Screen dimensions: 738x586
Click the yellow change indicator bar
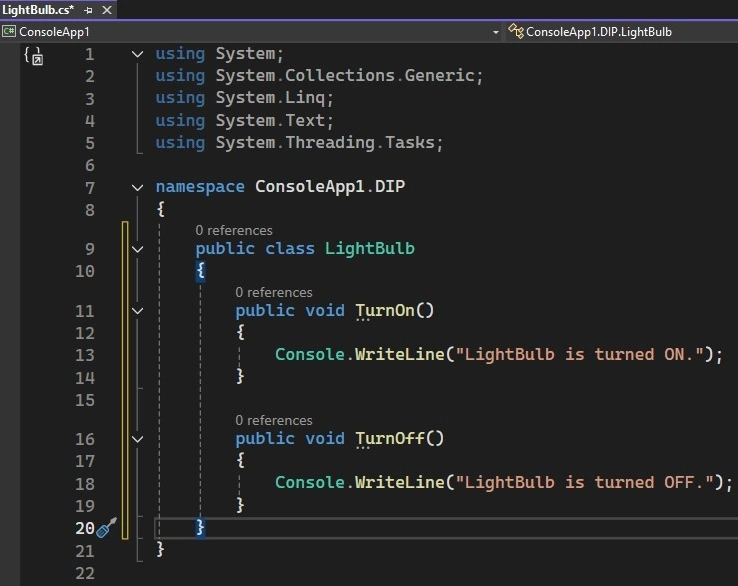[x=125, y=380]
